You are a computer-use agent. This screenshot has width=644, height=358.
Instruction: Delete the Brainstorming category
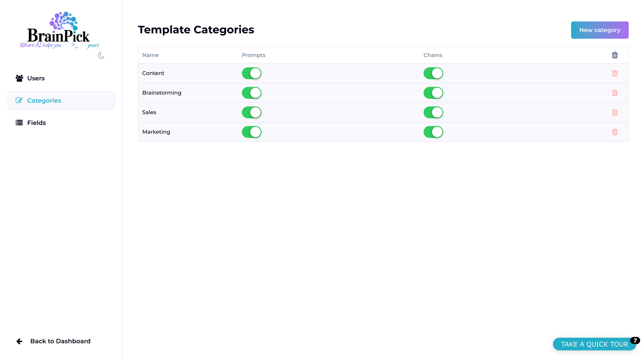[x=614, y=93]
